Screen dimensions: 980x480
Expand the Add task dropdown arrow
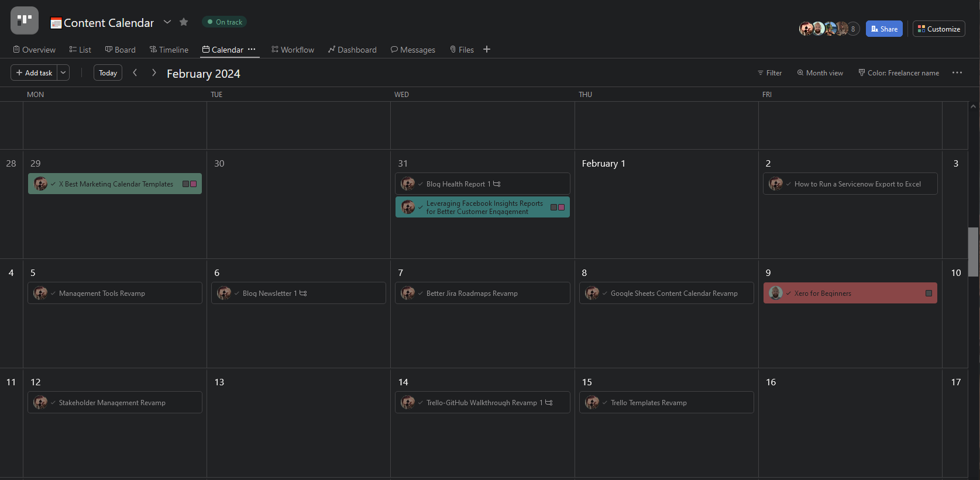(x=63, y=72)
